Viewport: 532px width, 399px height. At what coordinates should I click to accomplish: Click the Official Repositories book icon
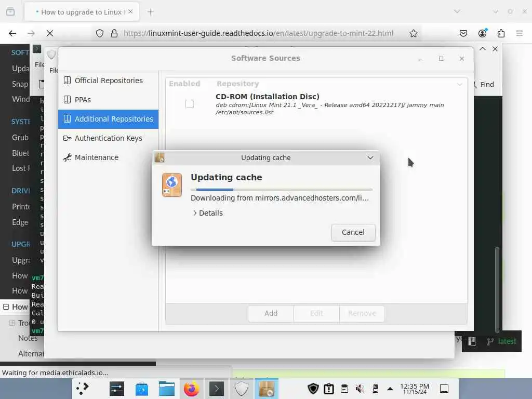(x=67, y=81)
